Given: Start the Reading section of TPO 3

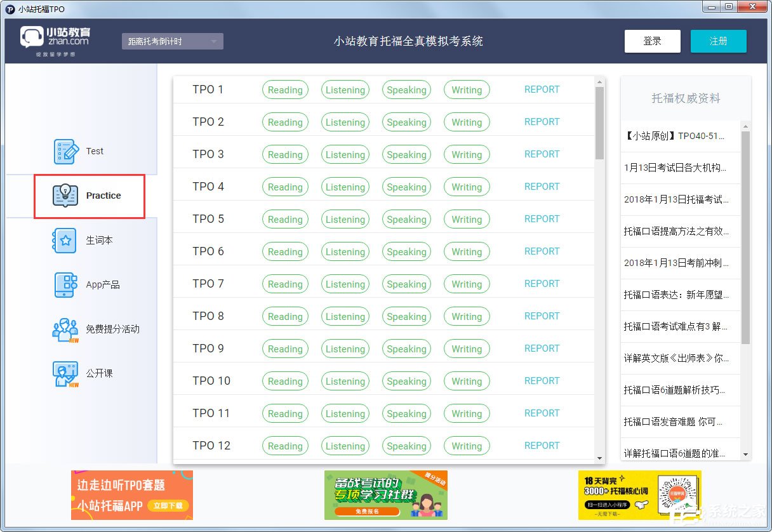Looking at the screenshot, I should 284,154.
